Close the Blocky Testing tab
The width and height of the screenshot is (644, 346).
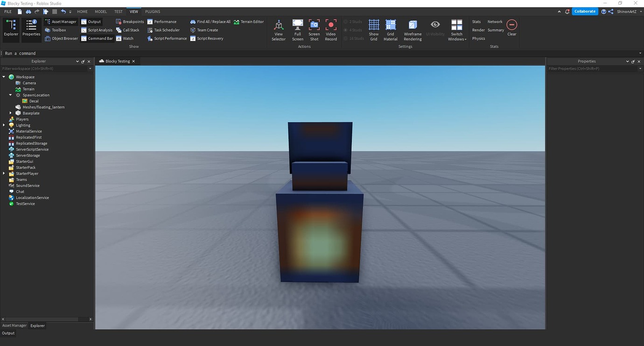tap(133, 61)
